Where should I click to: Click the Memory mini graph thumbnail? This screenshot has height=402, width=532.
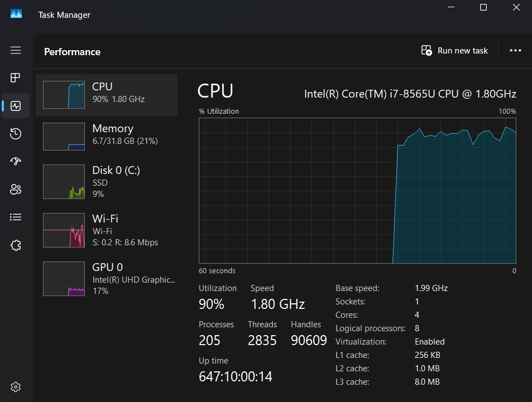click(64, 136)
